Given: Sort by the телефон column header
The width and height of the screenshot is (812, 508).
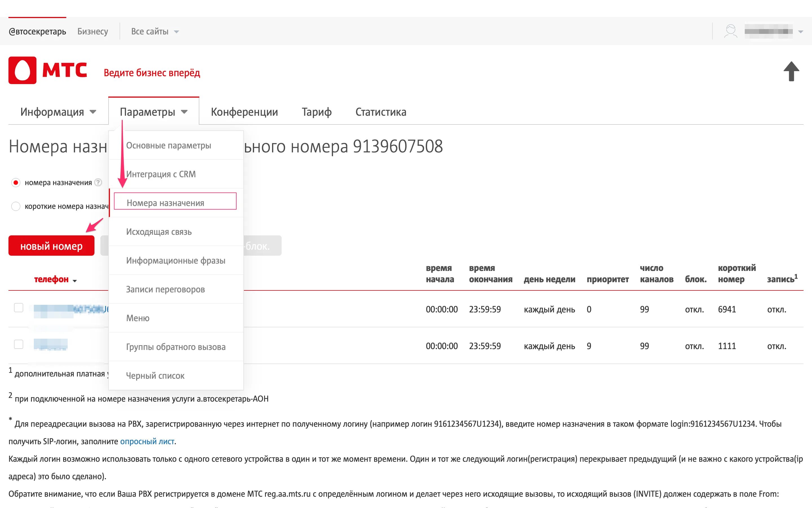Looking at the screenshot, I should point(55,279).
